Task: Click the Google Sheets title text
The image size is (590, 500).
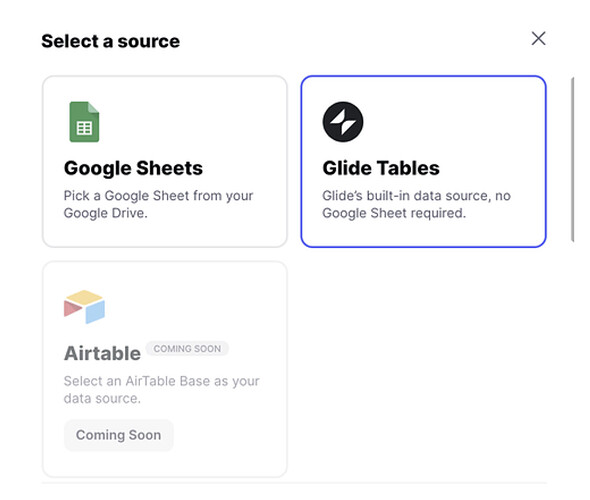Action: tap(133, 168)
